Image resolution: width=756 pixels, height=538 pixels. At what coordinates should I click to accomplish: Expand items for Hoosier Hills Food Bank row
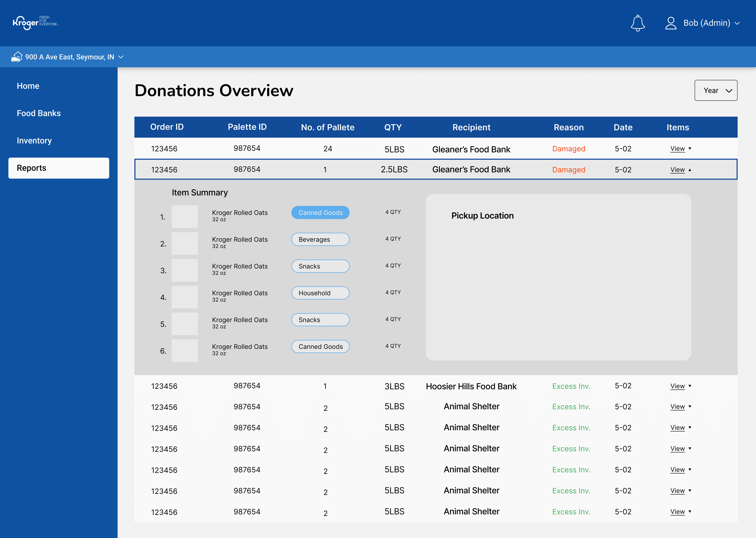coord(690,386)
